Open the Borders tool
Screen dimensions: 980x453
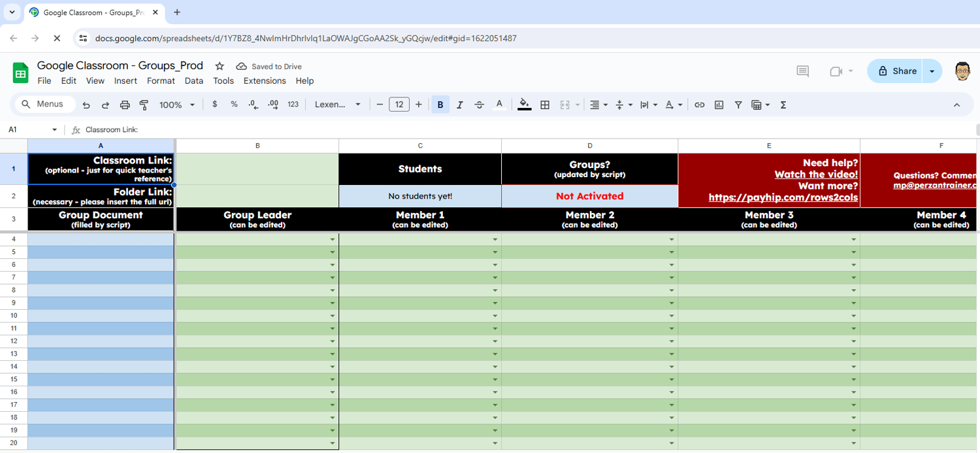(545, 105)
